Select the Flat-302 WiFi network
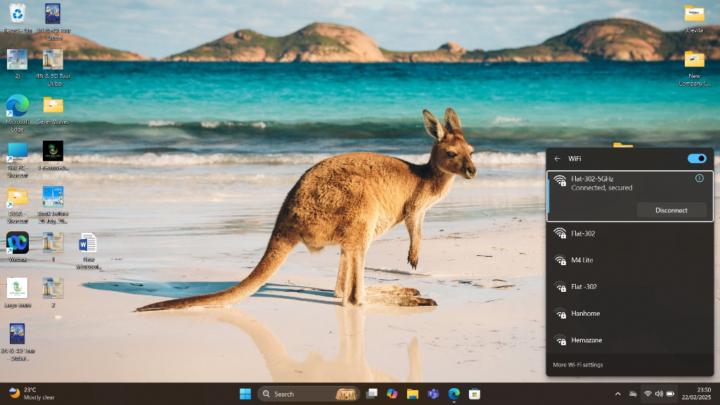Image resolution: width=720 pixels, height=405 pixels. pyautogui.click(x=583, y=233)
